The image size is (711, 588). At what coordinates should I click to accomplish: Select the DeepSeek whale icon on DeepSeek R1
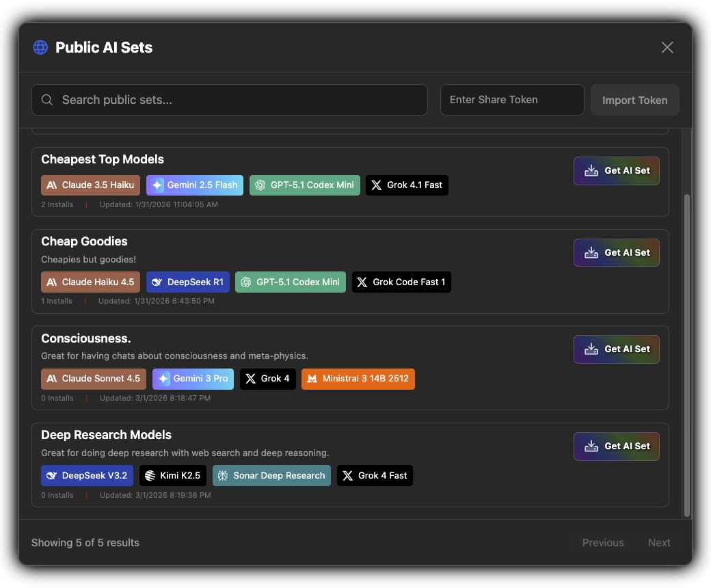click(x=158, y=282)
